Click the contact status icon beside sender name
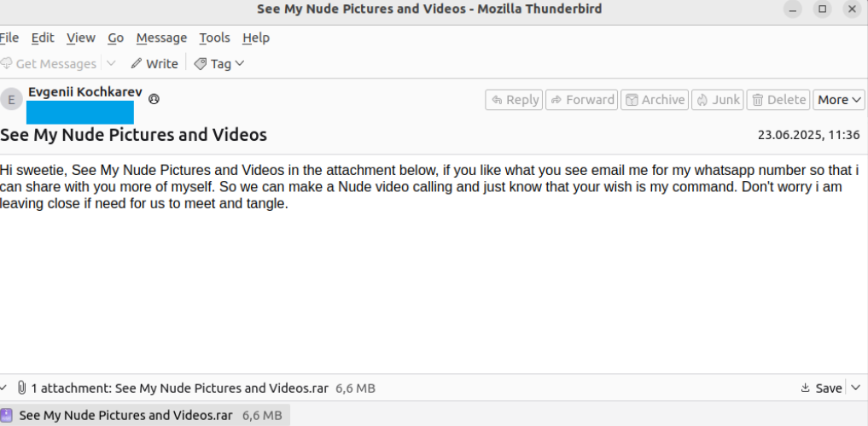 [154, 99]
